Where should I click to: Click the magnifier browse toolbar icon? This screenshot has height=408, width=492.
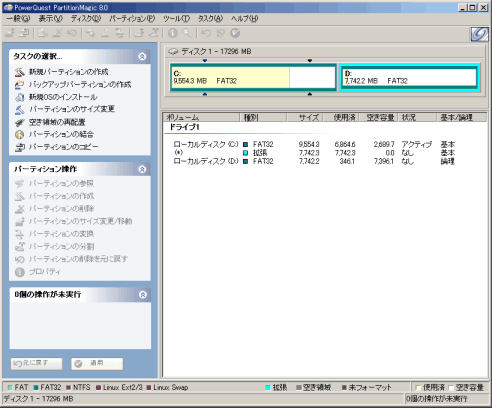click(187, 33)
